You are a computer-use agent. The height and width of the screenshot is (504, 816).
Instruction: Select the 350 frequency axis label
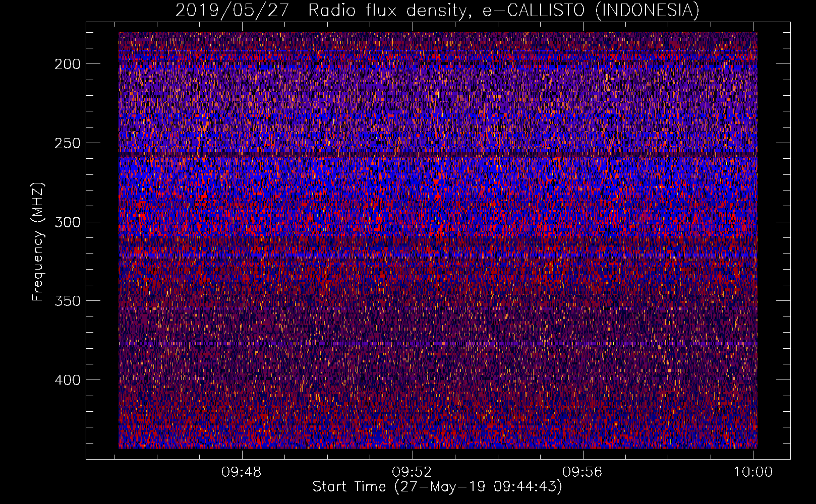click(67, 301)
